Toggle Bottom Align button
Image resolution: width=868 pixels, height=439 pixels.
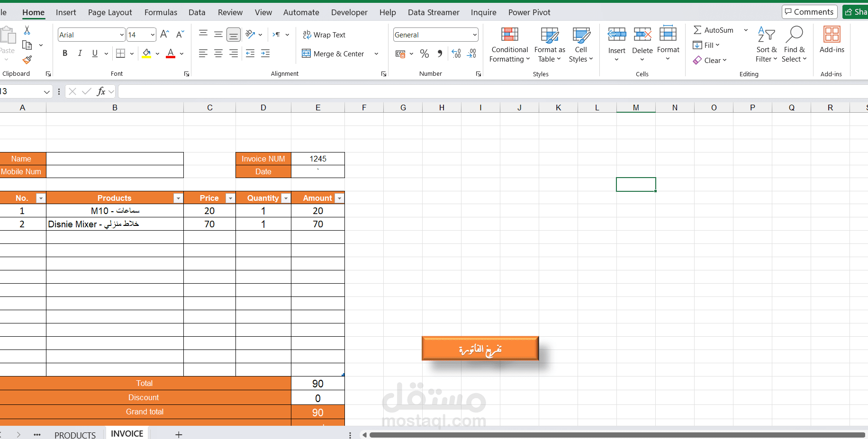pyautogui.click(x=233, y=35)
